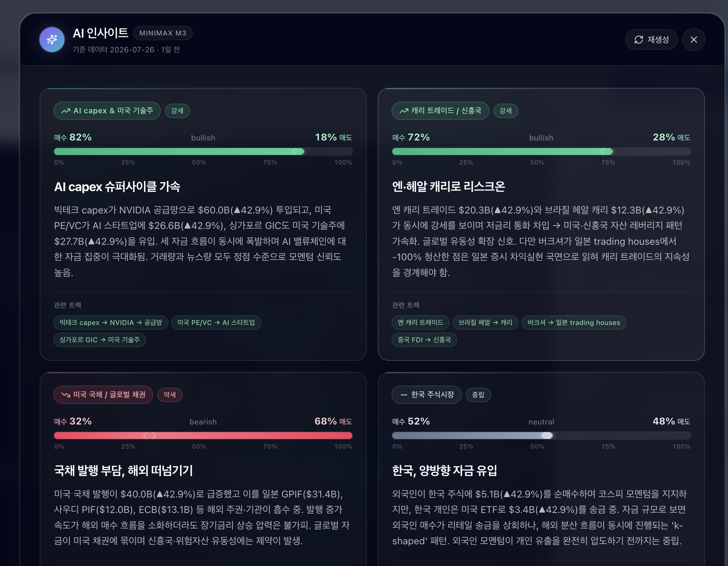728x566 pixels.
Task: Click the 32% bearish sentiment bar handle
Action: [x=149, y=436]
